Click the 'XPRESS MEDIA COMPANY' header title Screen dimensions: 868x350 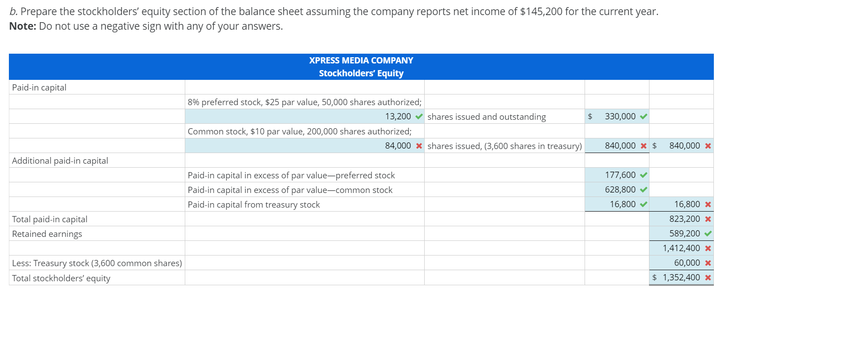[361, 60]
